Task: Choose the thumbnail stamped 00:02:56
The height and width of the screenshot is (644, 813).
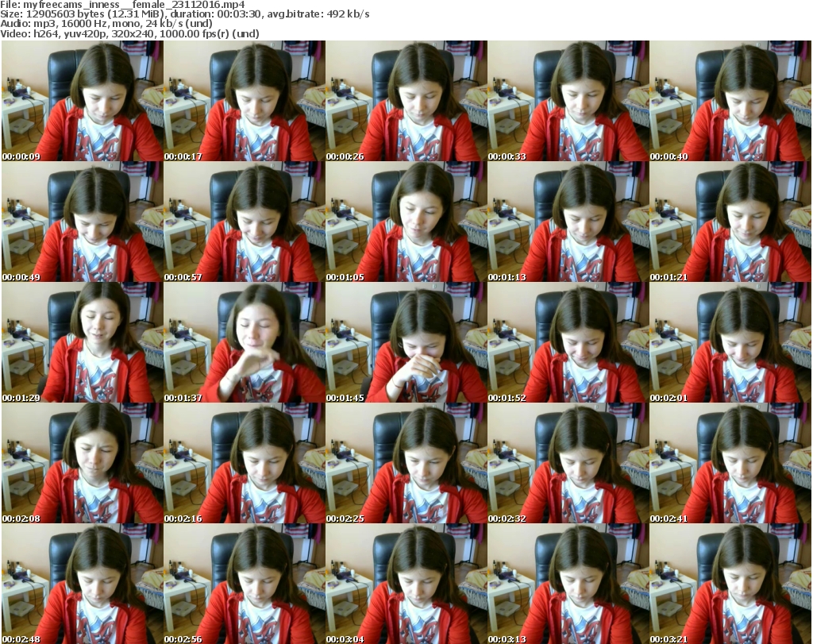Action: click(245, 584)
